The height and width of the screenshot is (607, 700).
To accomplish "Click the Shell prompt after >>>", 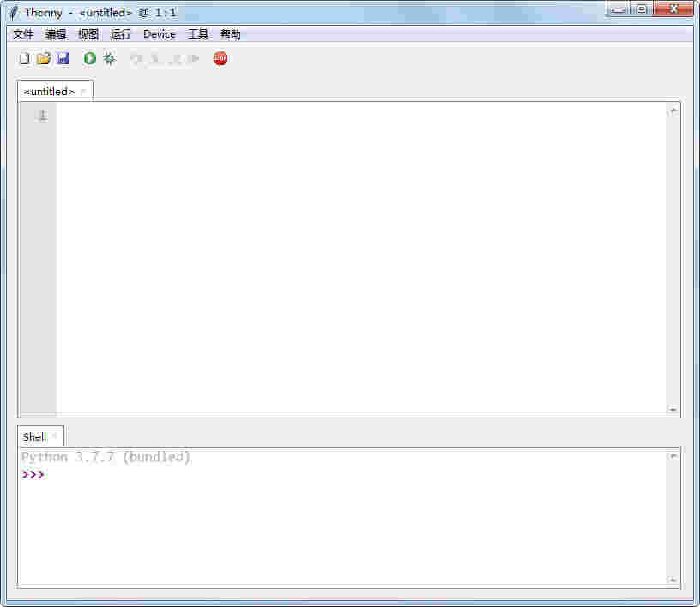I will tap(51, 474).
